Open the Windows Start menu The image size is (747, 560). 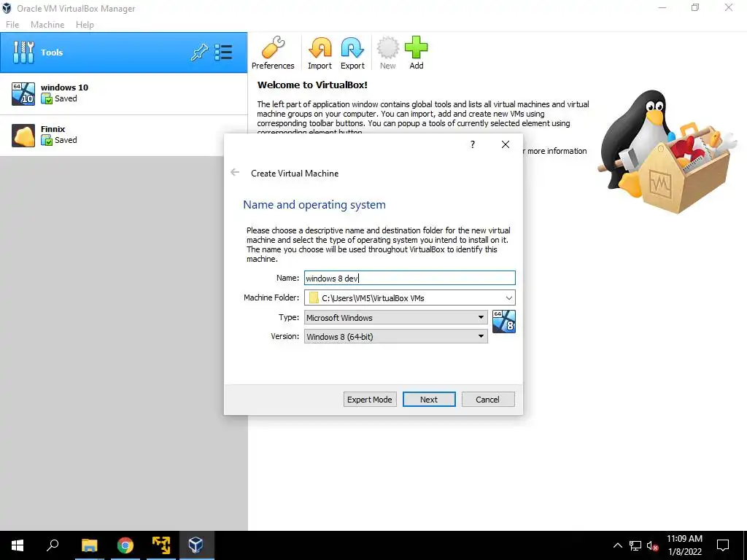18,545
